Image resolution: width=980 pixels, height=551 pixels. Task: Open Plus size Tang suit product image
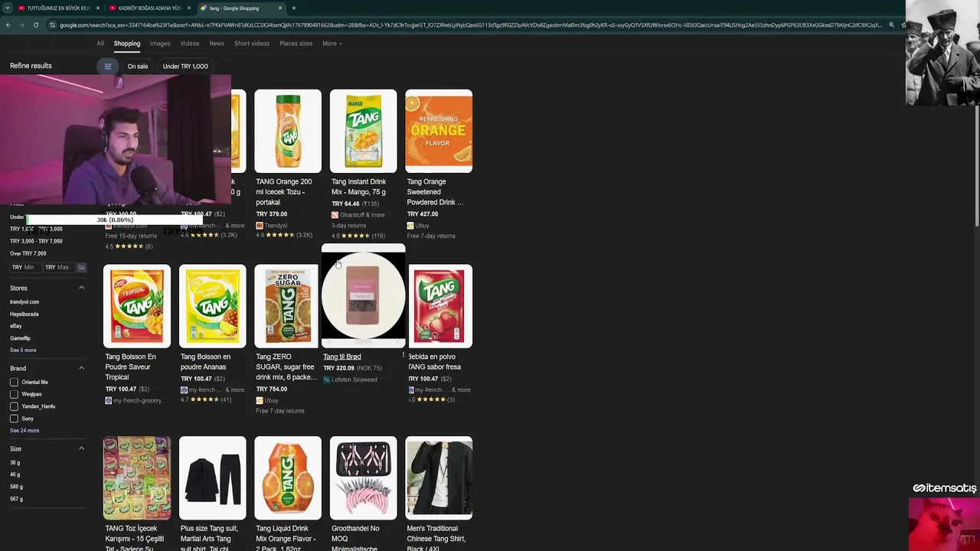[x=212, y=478]
